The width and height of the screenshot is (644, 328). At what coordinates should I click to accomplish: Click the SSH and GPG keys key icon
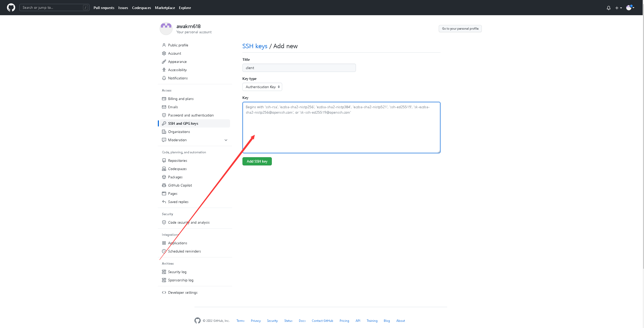pyautogui.click(x=164, y=123)
